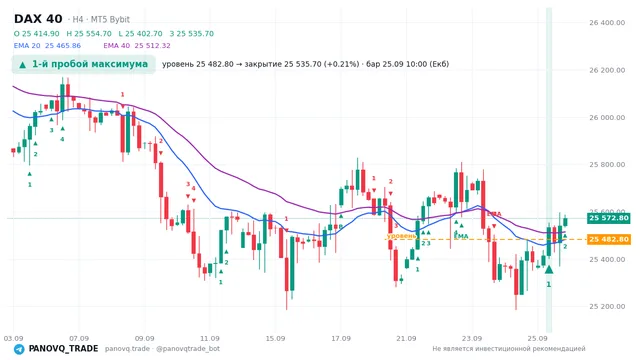Click the open value 'O 25 414.90'
This screenshot has width=640, height=360.
37,33
